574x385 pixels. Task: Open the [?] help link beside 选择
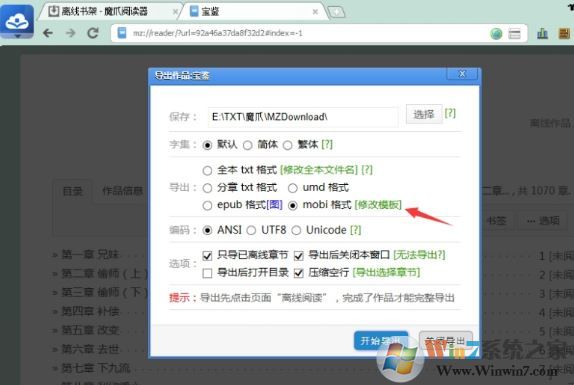pos(450,113)
